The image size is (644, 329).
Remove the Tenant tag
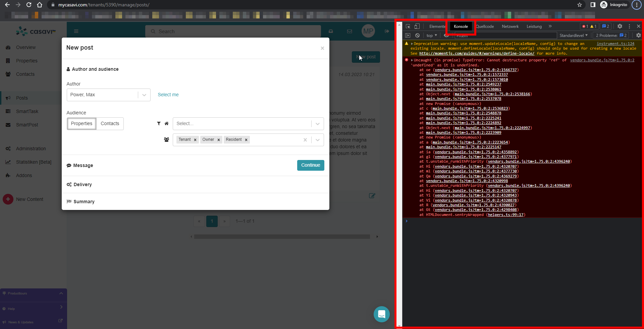point(195,140)
